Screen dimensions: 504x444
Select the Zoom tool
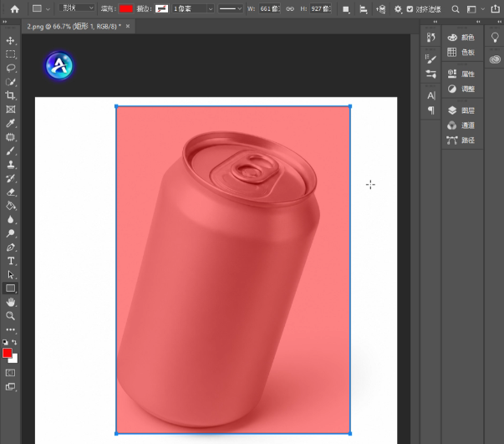point(10,316)
